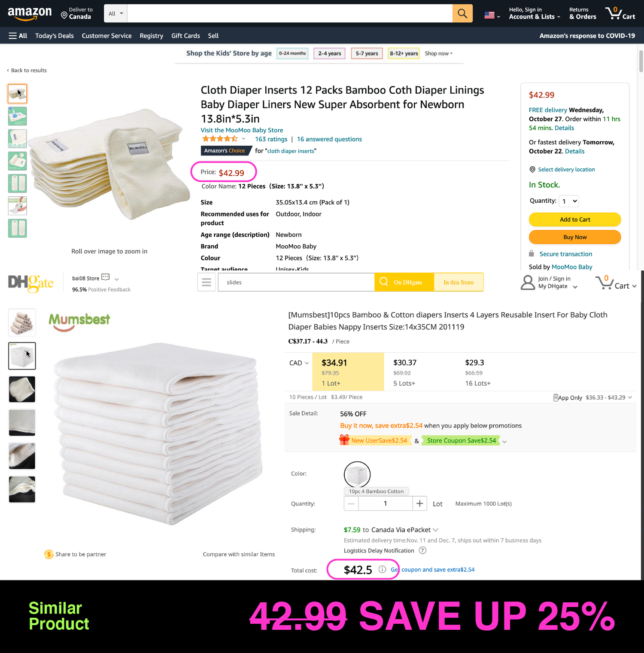This screenshot has width=644, height=653.
Task: Select the rolled inserts first DHgate thumbnail
Action: click(22, 322)
